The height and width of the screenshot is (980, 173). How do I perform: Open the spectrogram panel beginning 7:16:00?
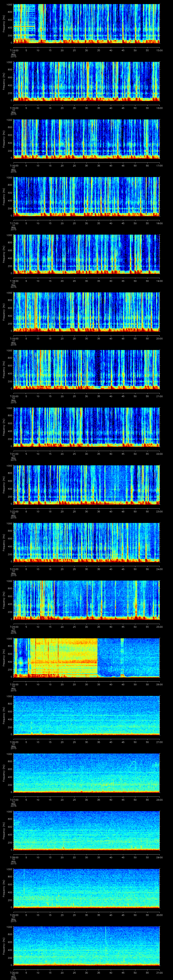pos(86,139)
